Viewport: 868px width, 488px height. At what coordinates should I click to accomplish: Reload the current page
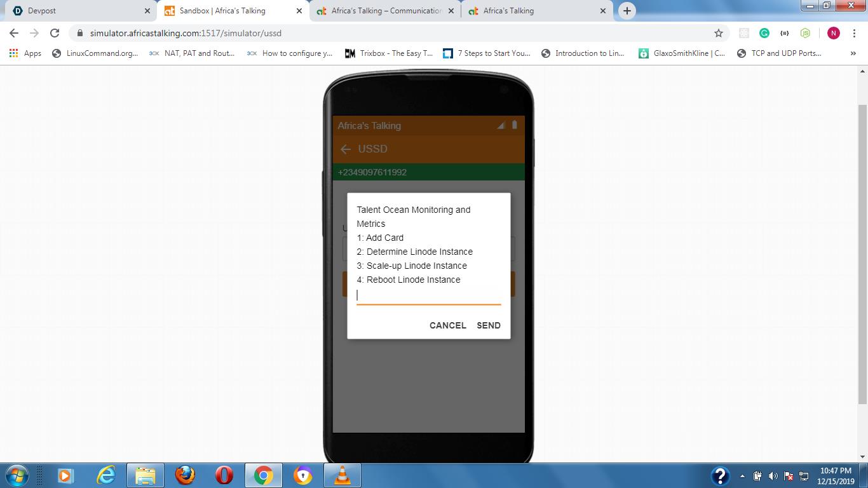(55, 33)
